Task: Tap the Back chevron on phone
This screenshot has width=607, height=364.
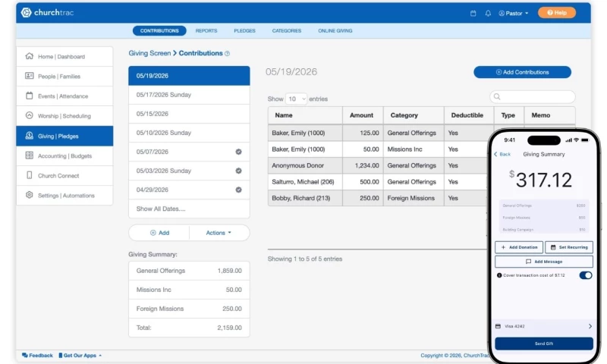Action: pos(495,154)
